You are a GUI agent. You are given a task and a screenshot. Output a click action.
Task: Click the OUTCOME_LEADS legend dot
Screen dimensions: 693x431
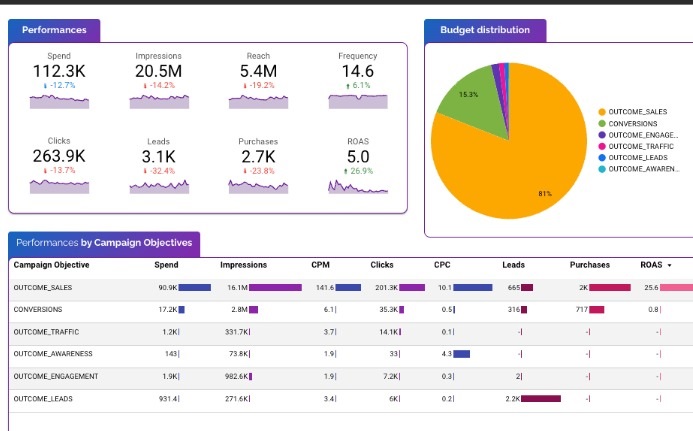pos(600,157)
